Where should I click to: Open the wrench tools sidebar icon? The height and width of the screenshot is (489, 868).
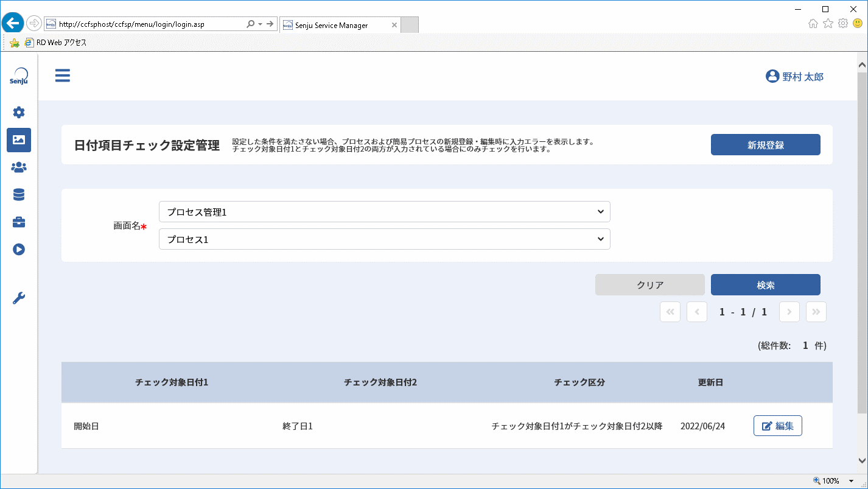(x=19, y=298)
